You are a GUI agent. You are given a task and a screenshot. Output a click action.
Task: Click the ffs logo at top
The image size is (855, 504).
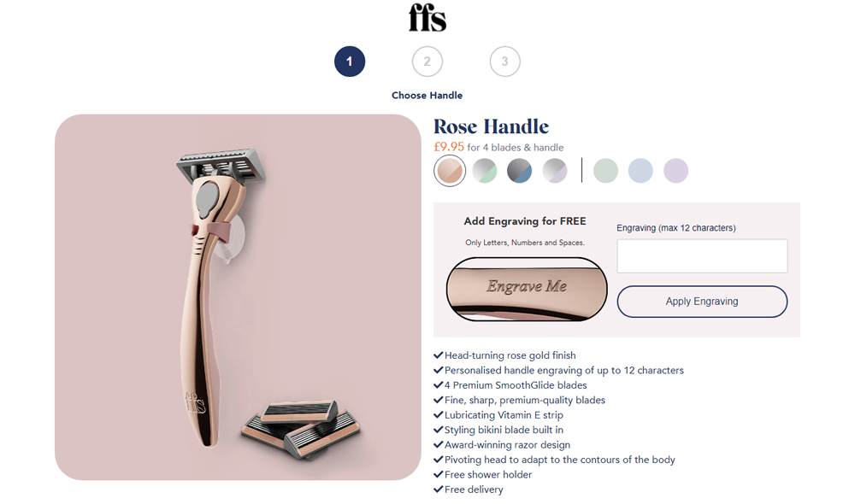coord(427,18)
